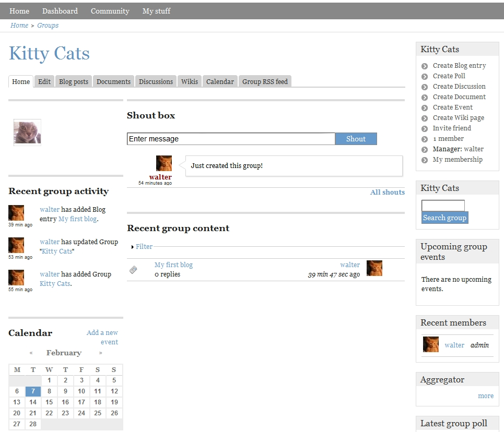Open Create Blog entry link
Screen dimensions: 504x432
pyautogui.click(x=459, y=66)
